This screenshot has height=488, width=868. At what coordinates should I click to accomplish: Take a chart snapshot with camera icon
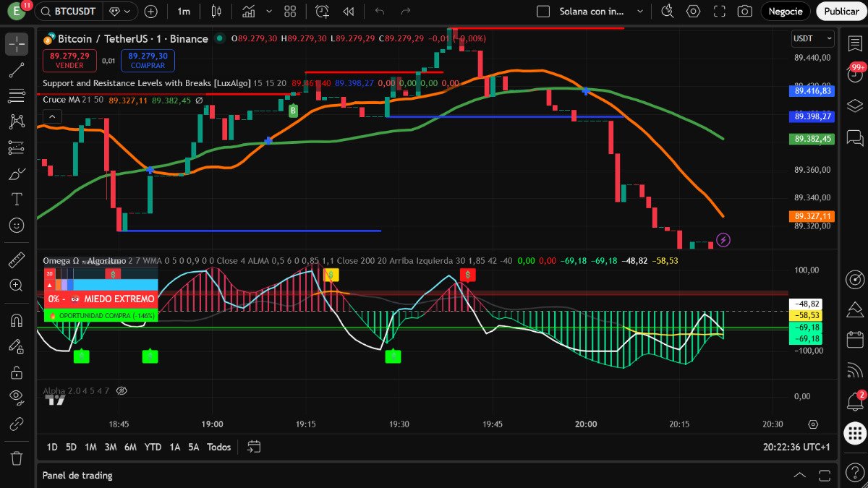[x=744, y=12]
